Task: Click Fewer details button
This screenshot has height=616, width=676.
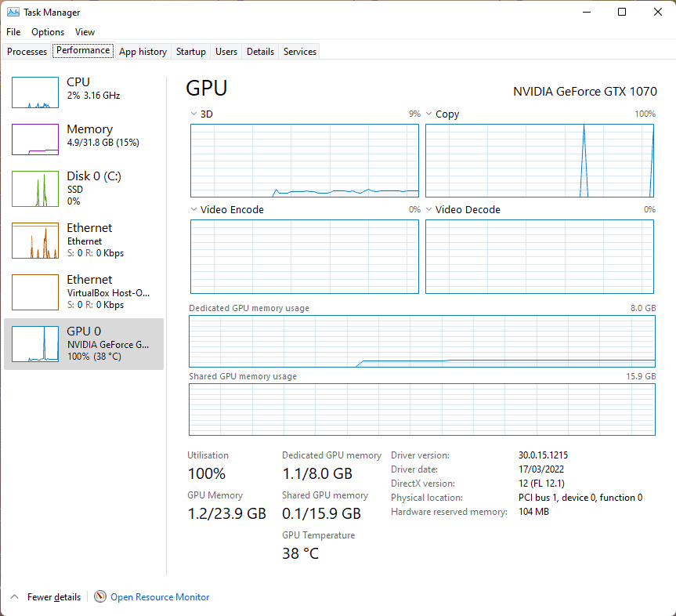Action: [54, 597]
